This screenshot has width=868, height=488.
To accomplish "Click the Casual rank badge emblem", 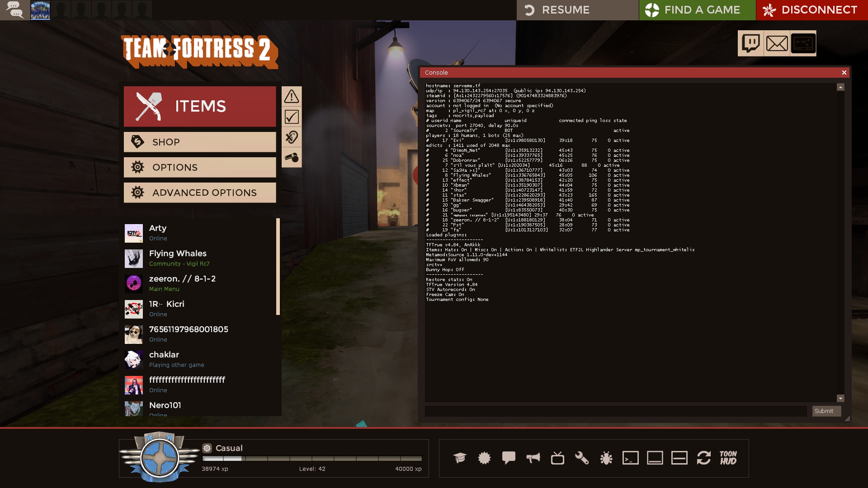I will pyautogui.click(x=159, y=457).
